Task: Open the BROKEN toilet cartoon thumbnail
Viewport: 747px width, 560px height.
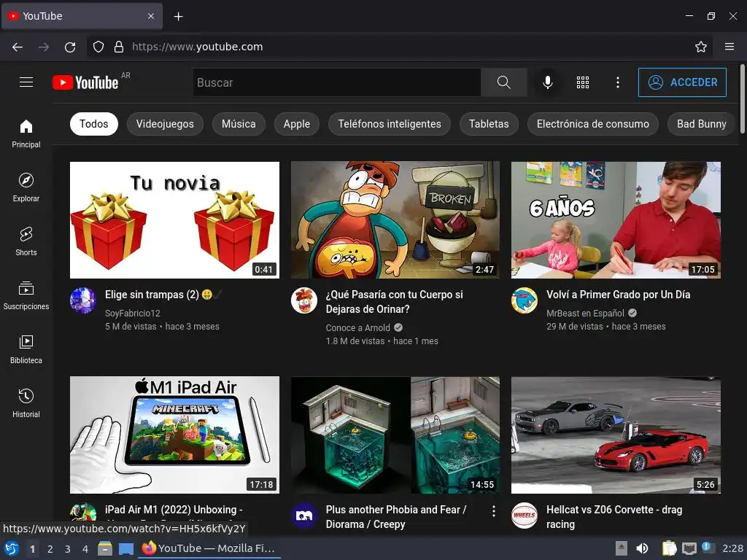Action: (x=395, y=220)
